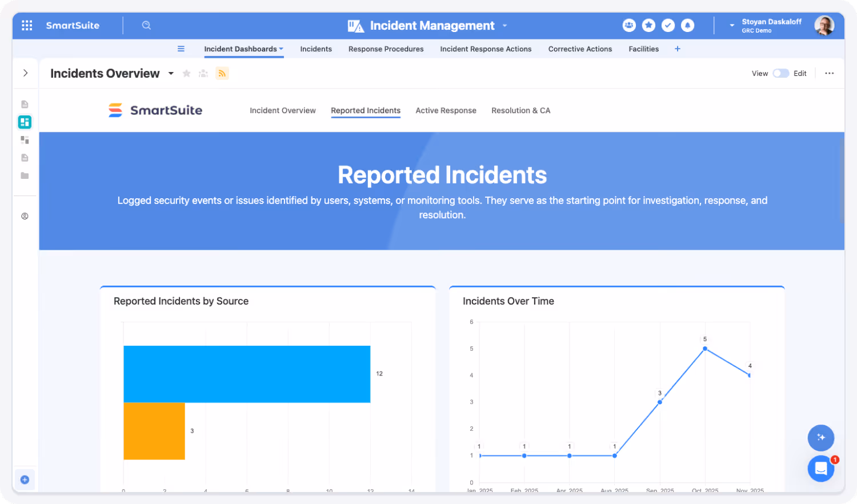Expand the Incidents Overview title dropdown
The height and width of the screenshot is (504, 857).
(171, 73)
